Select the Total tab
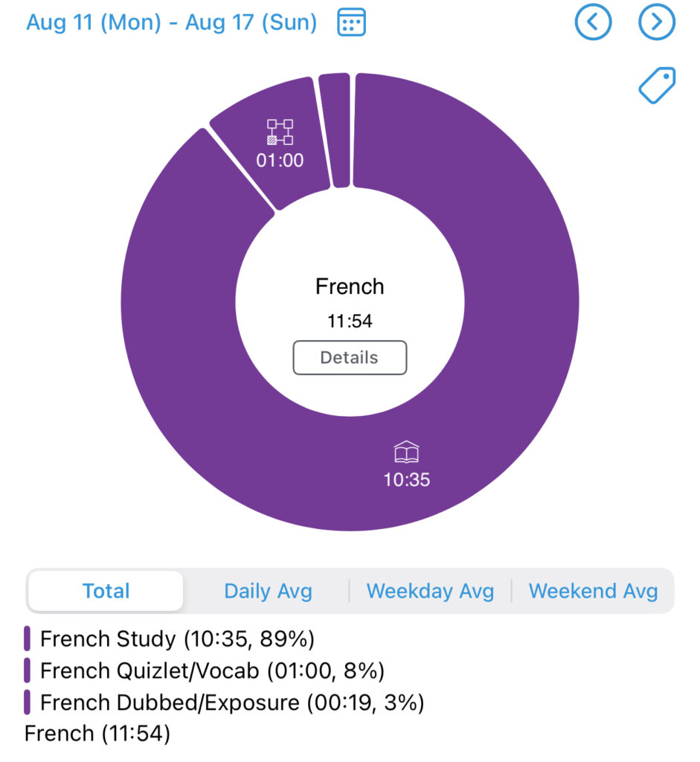Screen dimensions: 700x762 106,592
